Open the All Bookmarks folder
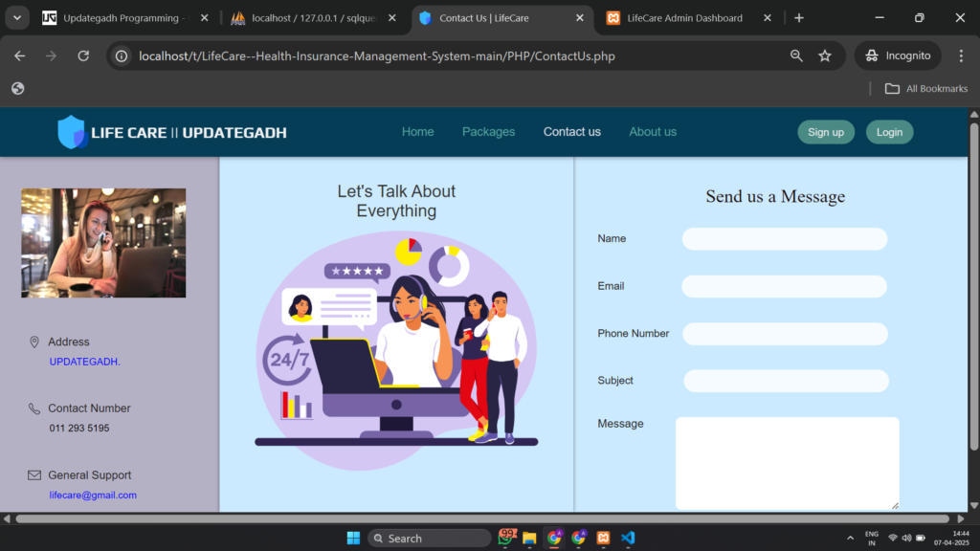This screenshot has width=980, height=551. (926, 89)
